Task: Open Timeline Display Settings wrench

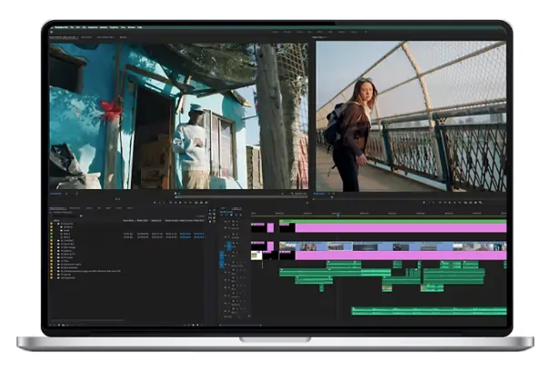Action: (x=241, y=215)
